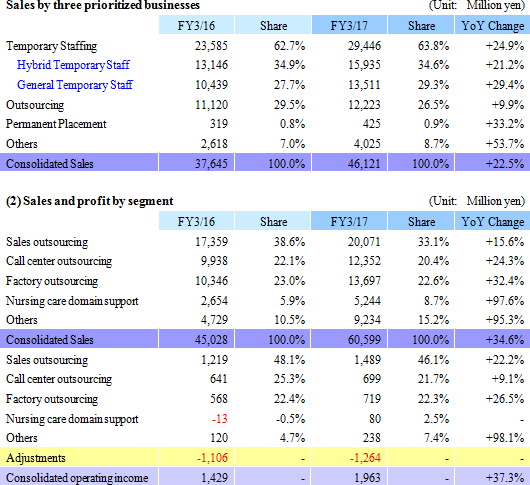Click the +97.6% Nursing care change cell
The image size is (530, 485).
point(505,301)
